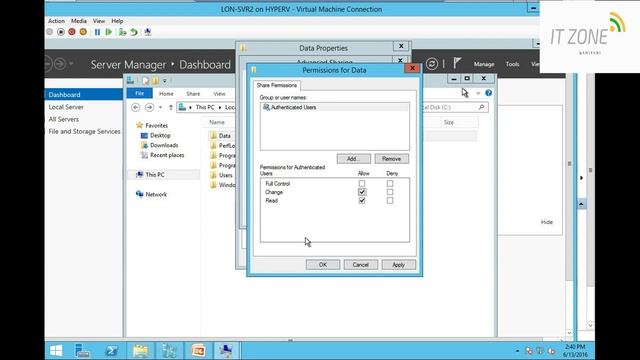The height and width of the screenshot is (360, 640).
Task: Switch to Home ribbon tab in Explorer
Action: point(166,94)
